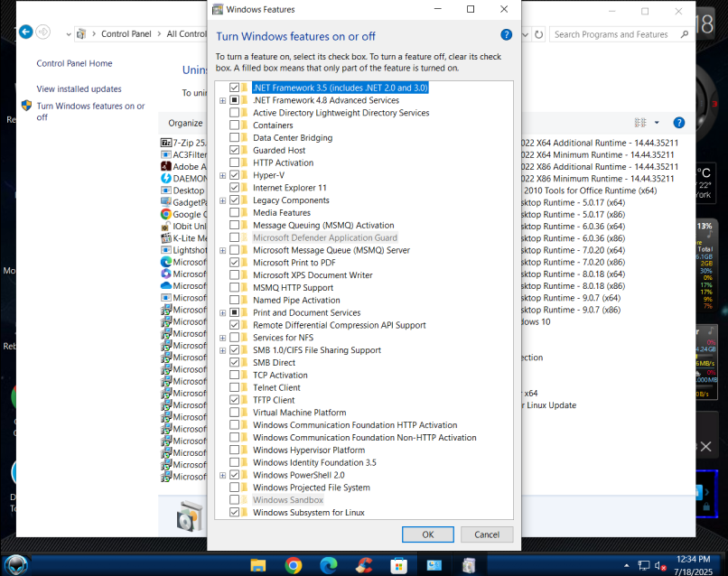The height and width of the screenshot is (576, 728).
Task: Expand the Hyper-V feature node
Action: (x=223, y=176)
